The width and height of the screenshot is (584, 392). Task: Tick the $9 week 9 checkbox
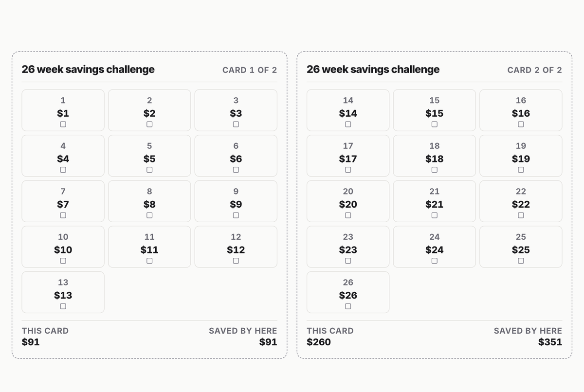(236, 215)
